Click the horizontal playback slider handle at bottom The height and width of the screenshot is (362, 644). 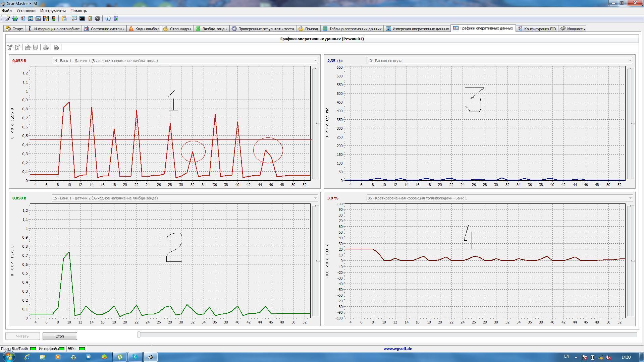click(x=139, y=335)
